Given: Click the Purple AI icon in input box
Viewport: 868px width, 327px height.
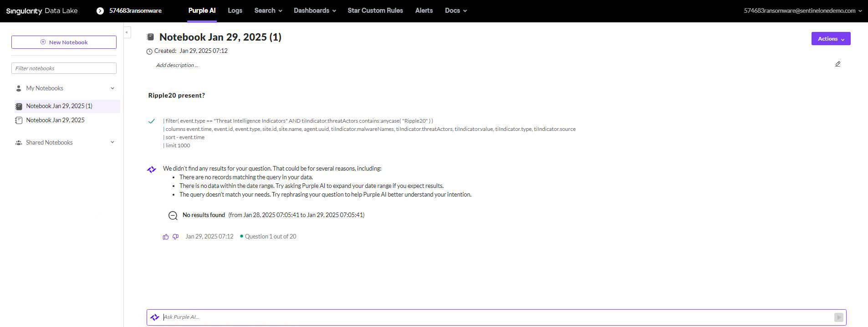Looking at the screenshot, I should tap(155, 317).
